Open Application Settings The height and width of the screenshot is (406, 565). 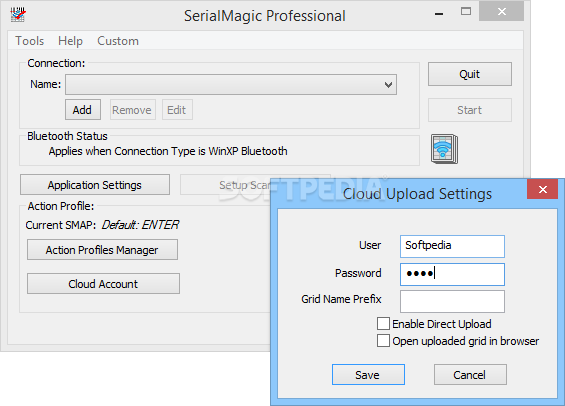(95, 185)
